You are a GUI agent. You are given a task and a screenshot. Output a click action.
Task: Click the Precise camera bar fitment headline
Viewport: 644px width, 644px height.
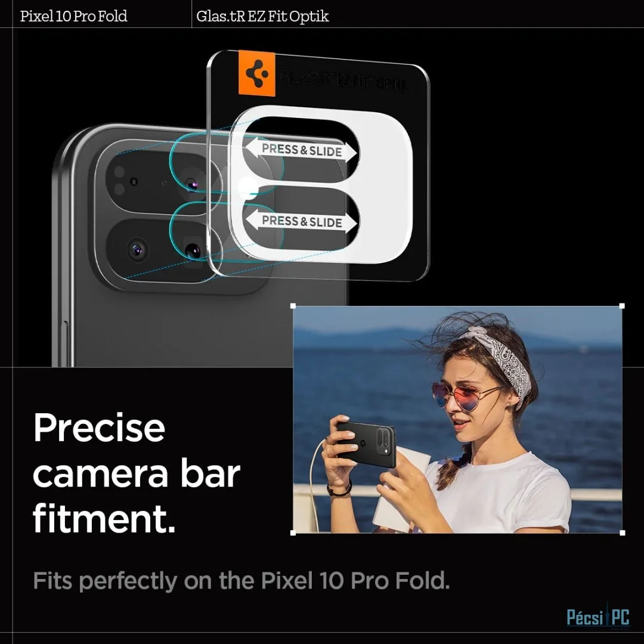(137, 473)
